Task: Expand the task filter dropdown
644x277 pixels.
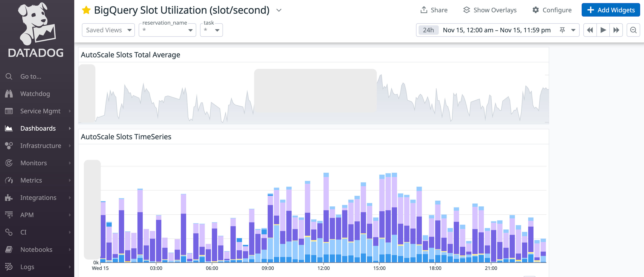Action: pos(216,30)
